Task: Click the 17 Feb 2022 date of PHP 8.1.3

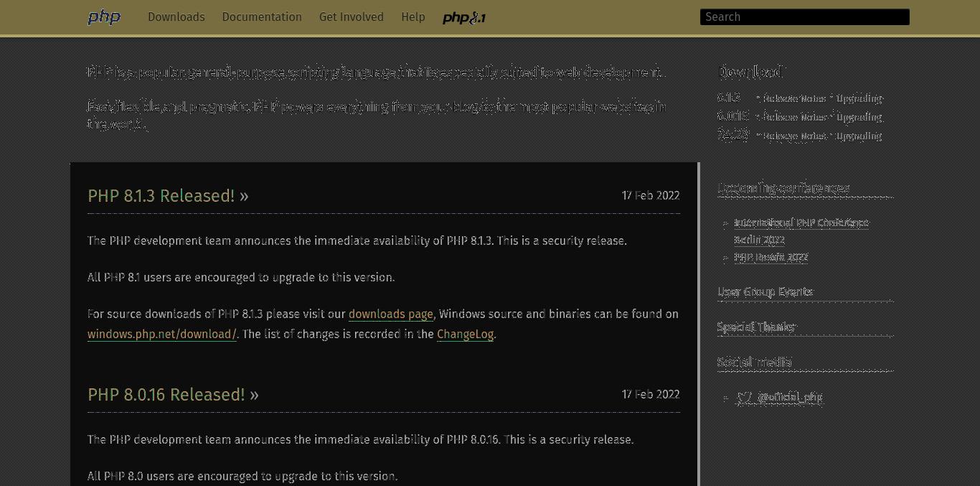Action: [651, 195]
